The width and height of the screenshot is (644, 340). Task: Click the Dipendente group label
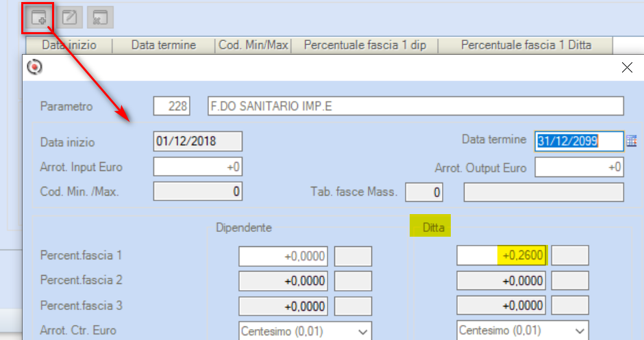[x=244, y=228]
